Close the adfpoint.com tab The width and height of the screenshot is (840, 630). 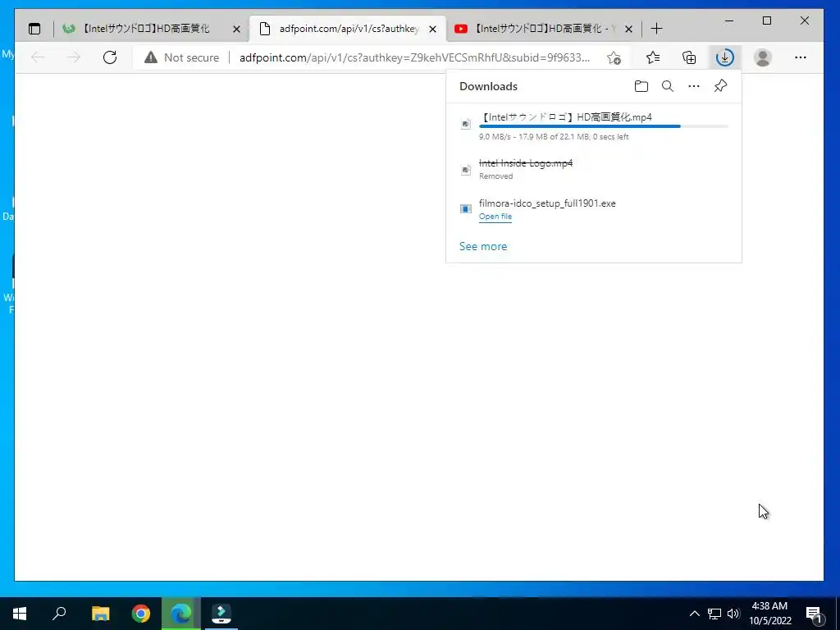(433, 29)
